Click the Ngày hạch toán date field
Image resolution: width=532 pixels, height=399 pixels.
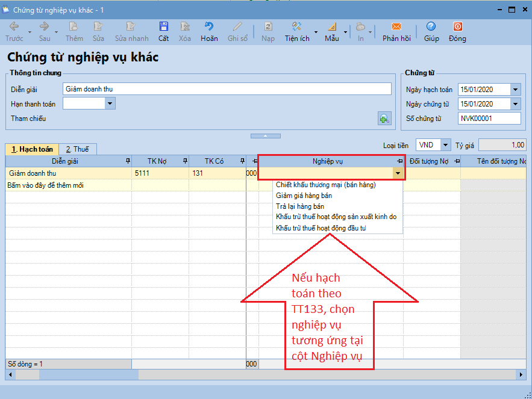(484, 90)
